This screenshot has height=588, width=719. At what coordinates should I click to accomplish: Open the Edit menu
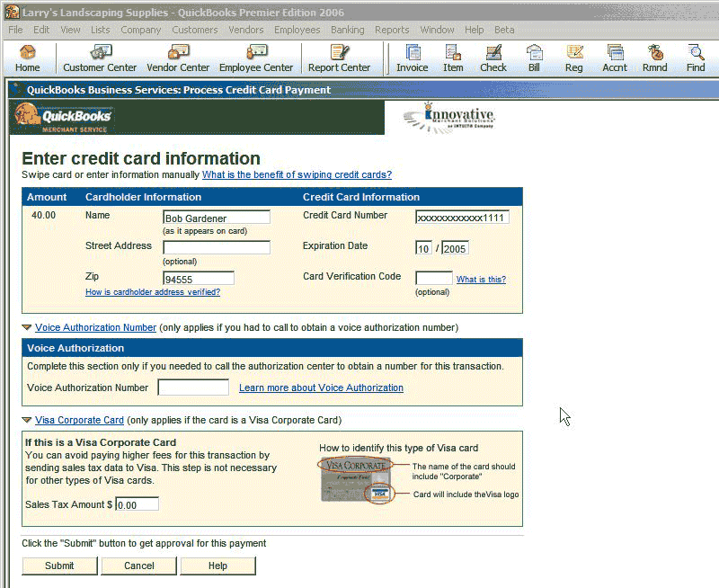coord(41,30)
